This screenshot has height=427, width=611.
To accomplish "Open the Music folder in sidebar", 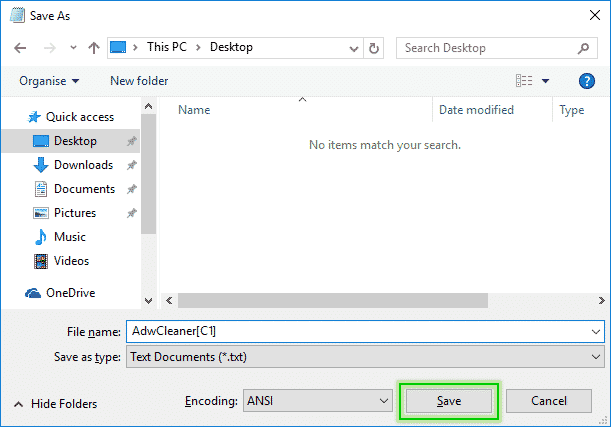I will [70, 237].
